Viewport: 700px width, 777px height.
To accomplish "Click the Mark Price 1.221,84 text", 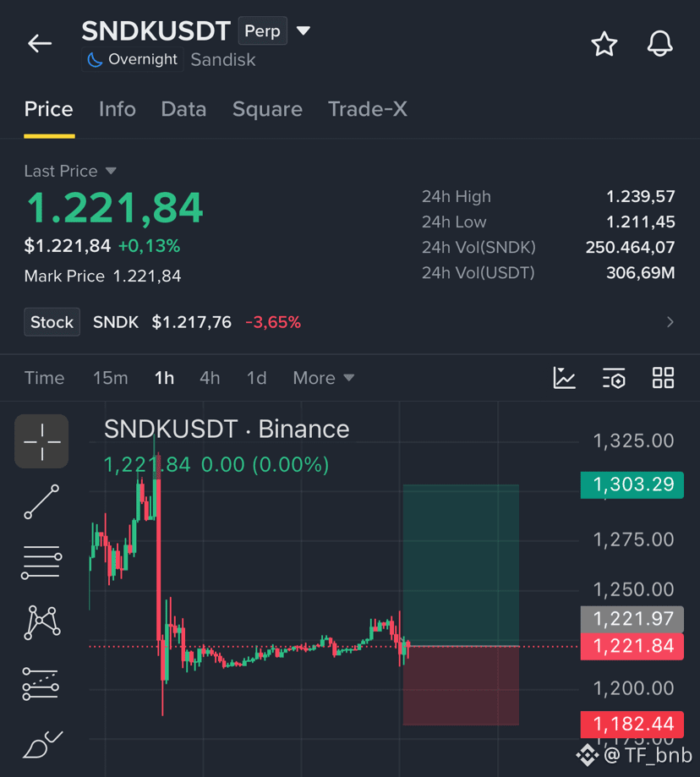I will click(x=102, y=276).
